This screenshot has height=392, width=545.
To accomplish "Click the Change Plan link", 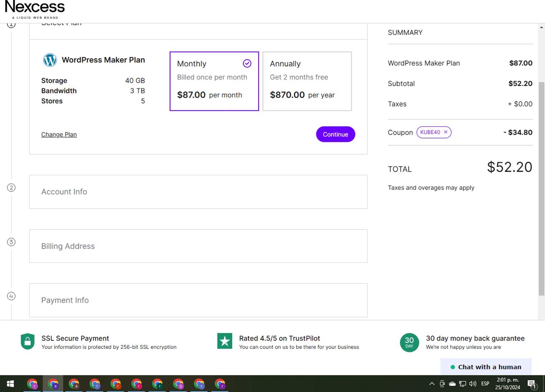I will click(59, 135).
